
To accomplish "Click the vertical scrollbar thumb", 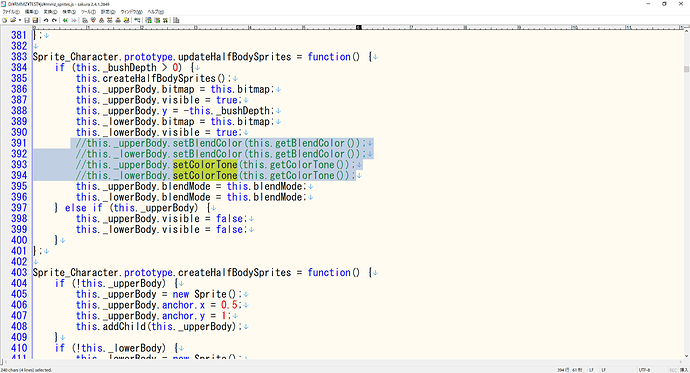I will point(686,69).
